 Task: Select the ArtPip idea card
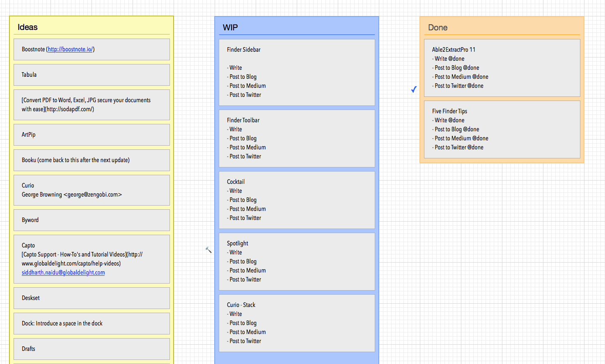[92, 135]
